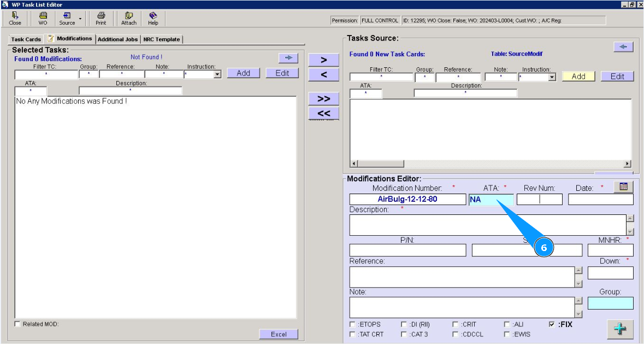Open the WO toolbar icon
The width and height of the screenshot is (644, 344).
43,19
